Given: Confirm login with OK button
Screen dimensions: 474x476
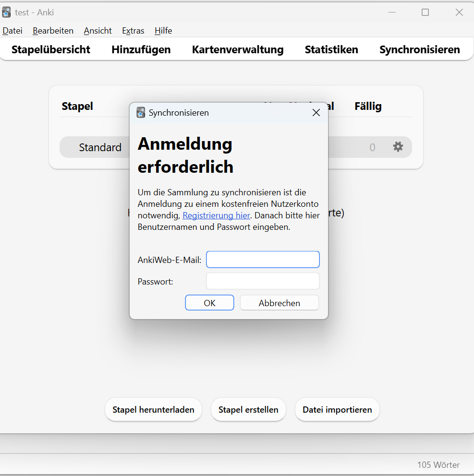Looking at the screenshot, I should point(210,303).
